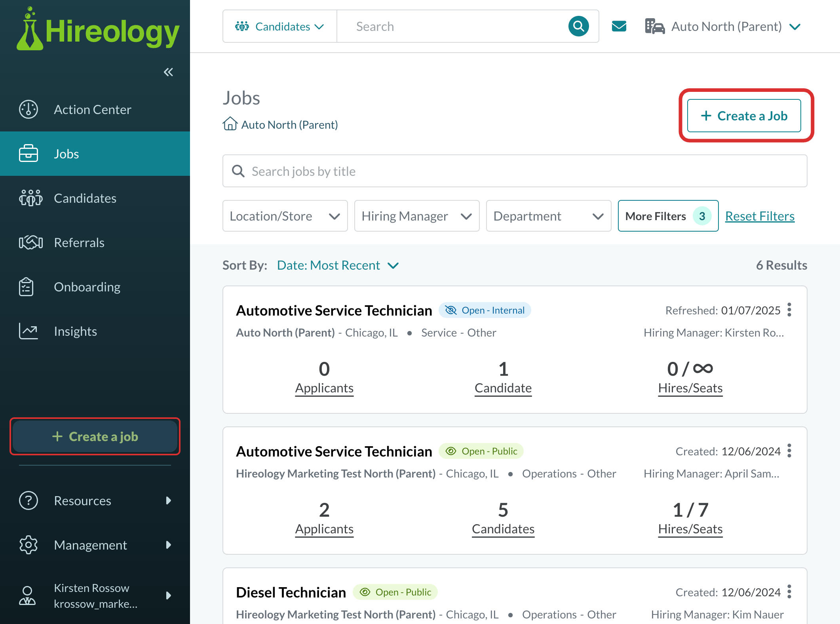840x624 pixels.
Task: Click the filter count badge 3
Action: click(x=702, y=216)
